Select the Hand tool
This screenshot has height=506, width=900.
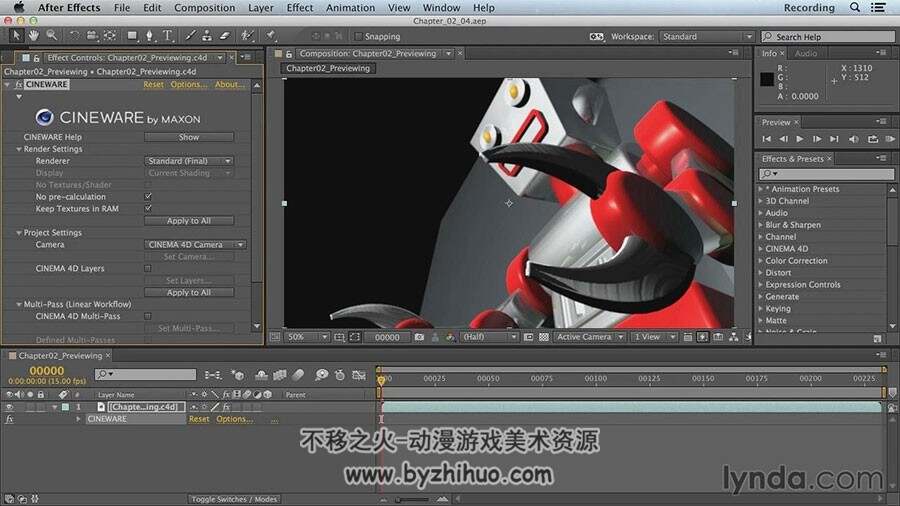coord(34,36)
